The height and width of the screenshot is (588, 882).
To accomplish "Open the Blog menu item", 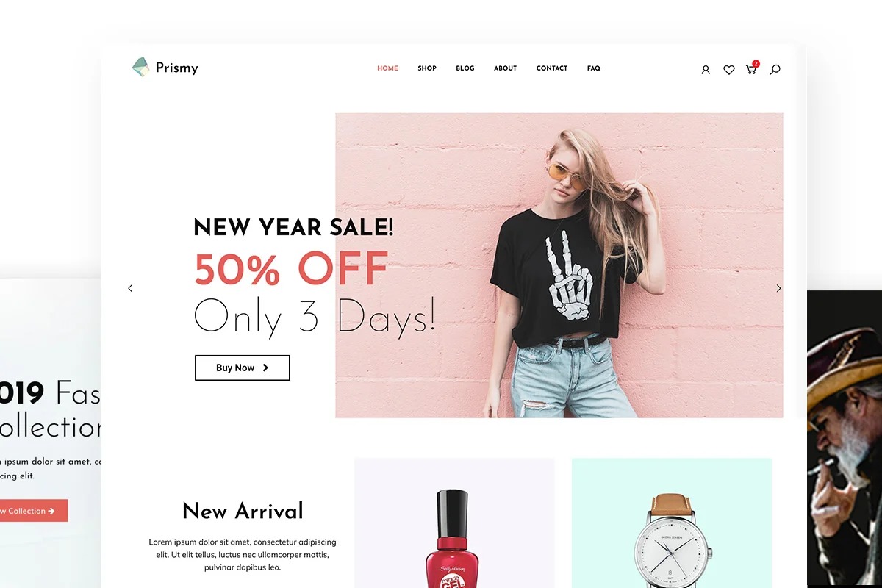I will (465, 68).
